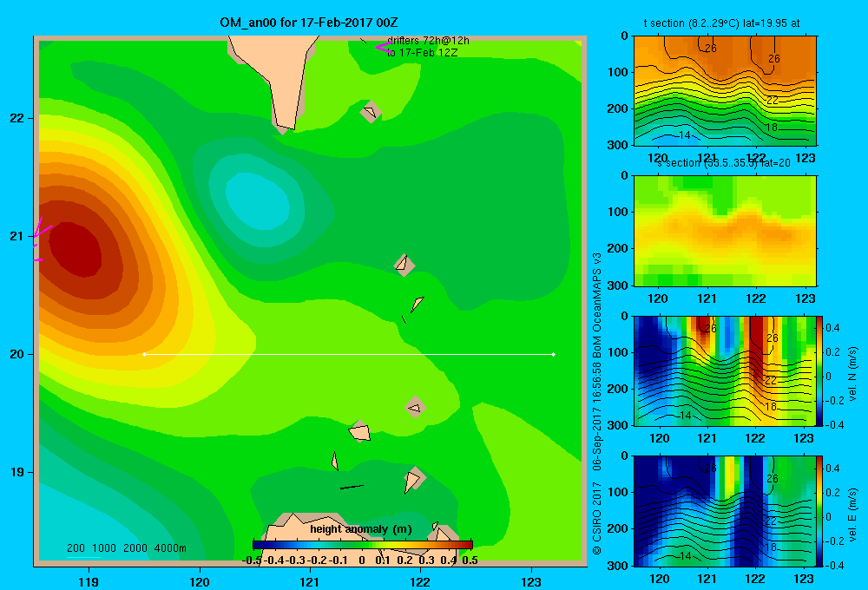868x590 pixels.
Task: Click longitude label "121" on main map's bottom axis
Action: 310,581
